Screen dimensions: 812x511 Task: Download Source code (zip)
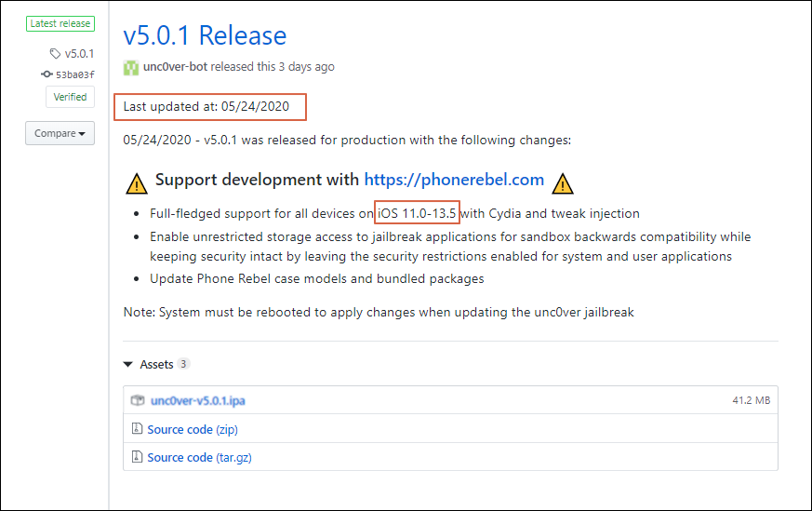click(x=193, y=430)
